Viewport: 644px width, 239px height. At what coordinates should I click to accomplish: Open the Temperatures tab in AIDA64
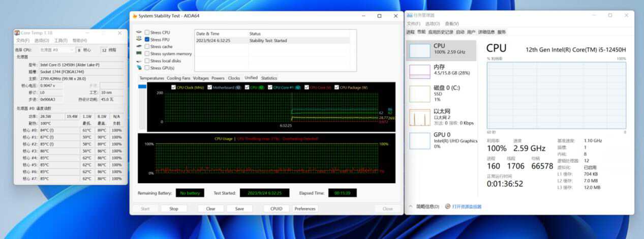click(151, 78)
